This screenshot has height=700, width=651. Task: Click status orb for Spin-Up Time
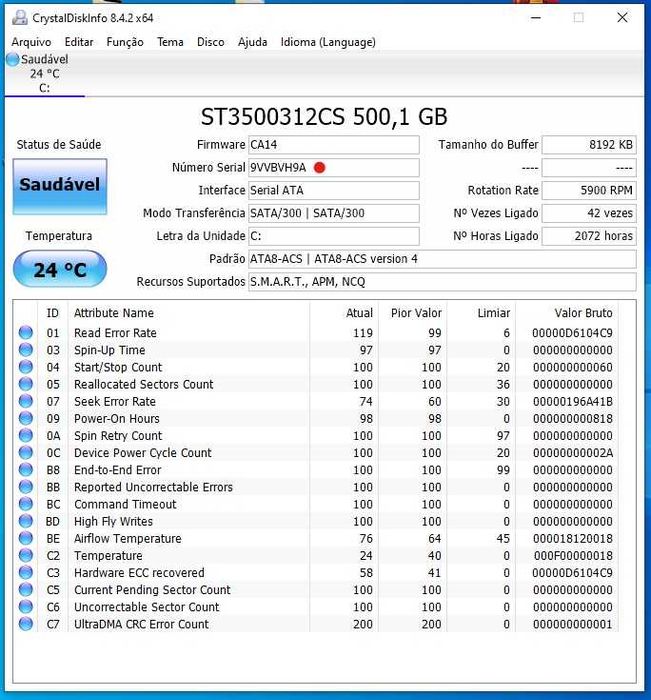click(x=26, y=350)
